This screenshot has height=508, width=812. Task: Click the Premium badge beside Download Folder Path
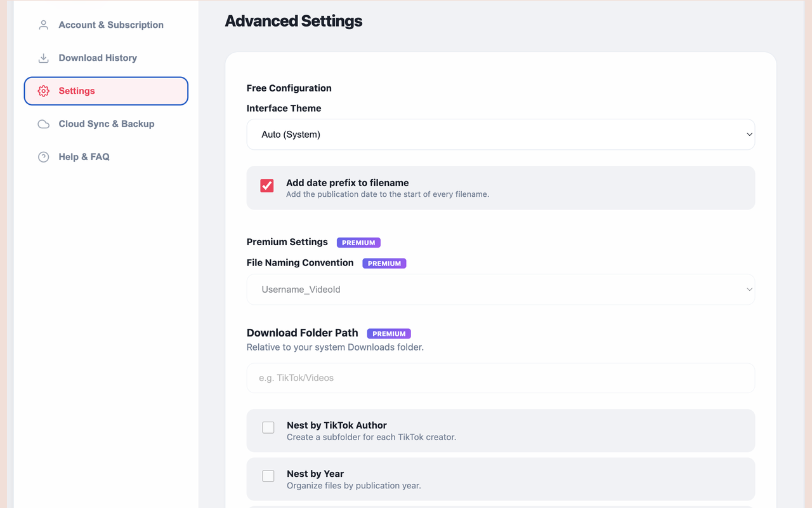point(389,333)
